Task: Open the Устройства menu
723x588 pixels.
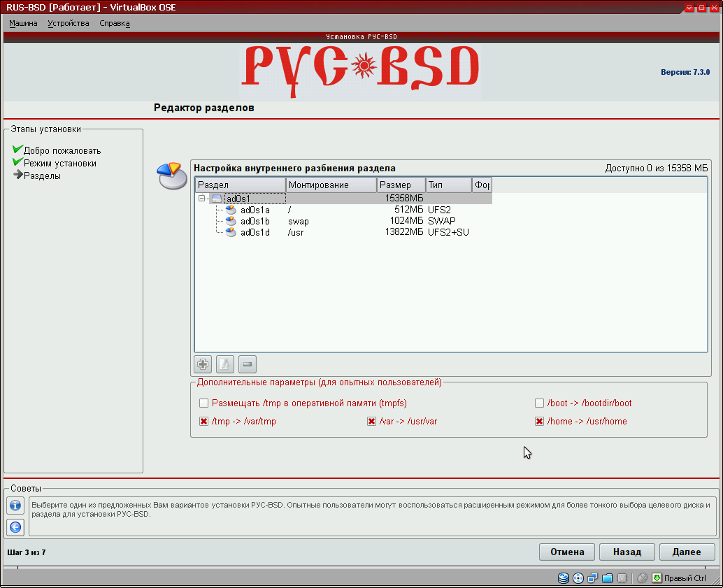Action: coord(69,23)
